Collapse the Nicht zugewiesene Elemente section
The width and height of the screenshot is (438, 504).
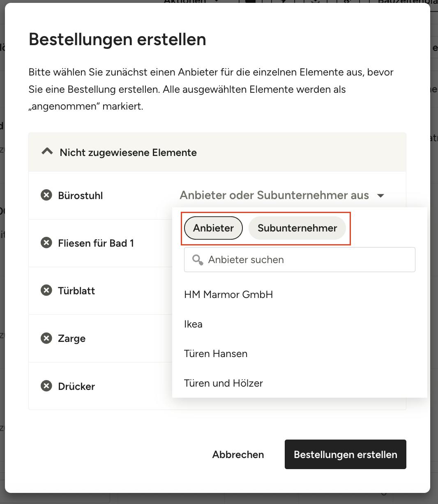click(x=47, y=152)
